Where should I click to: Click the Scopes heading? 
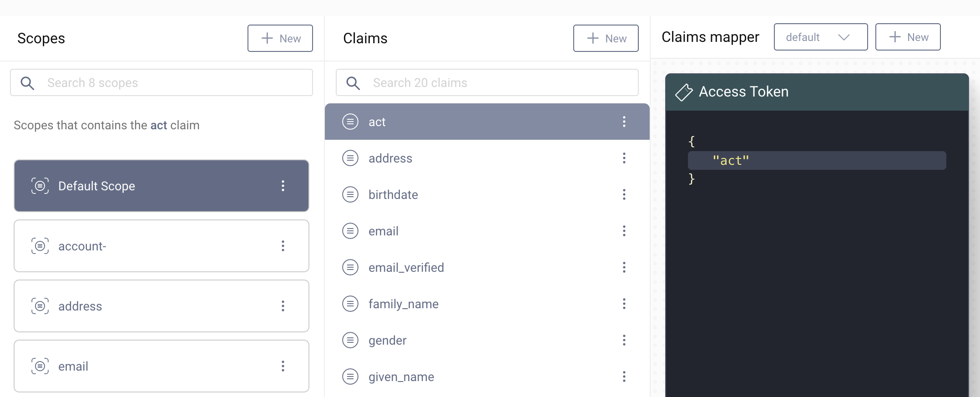[41, 38]
